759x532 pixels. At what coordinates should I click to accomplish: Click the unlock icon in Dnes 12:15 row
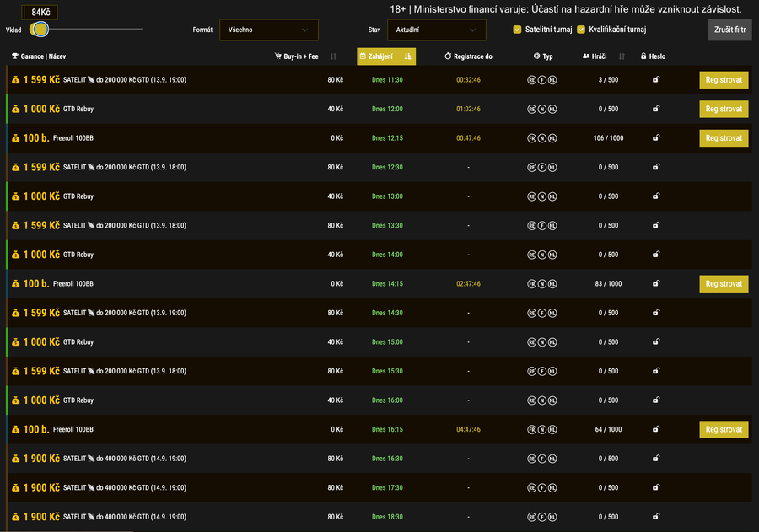656,137
